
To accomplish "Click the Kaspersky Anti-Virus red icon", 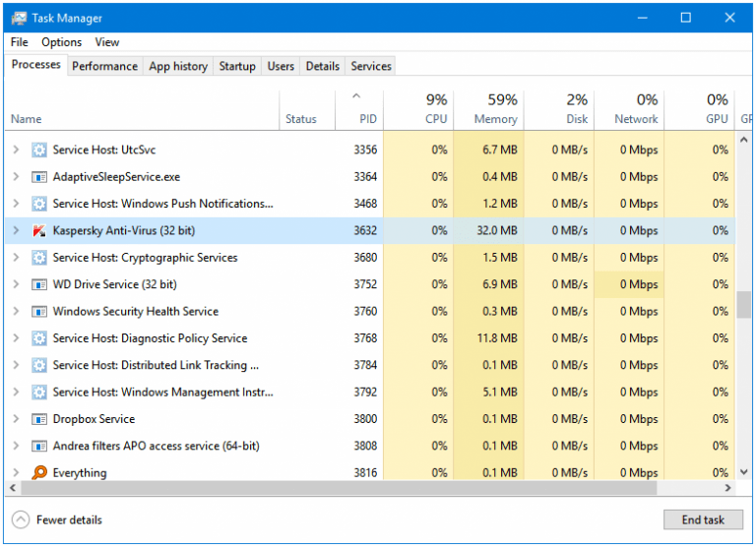I will click(39, 231).
